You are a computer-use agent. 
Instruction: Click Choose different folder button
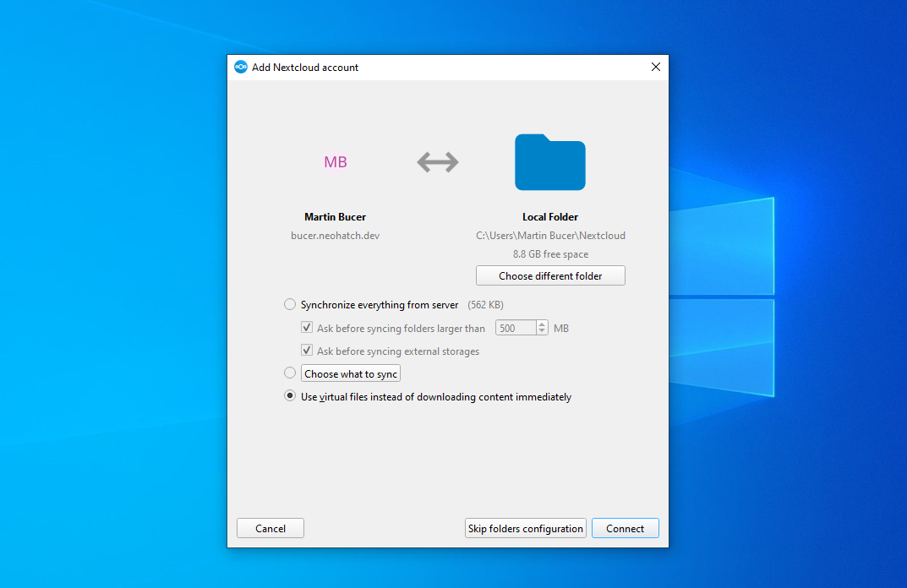550,275
